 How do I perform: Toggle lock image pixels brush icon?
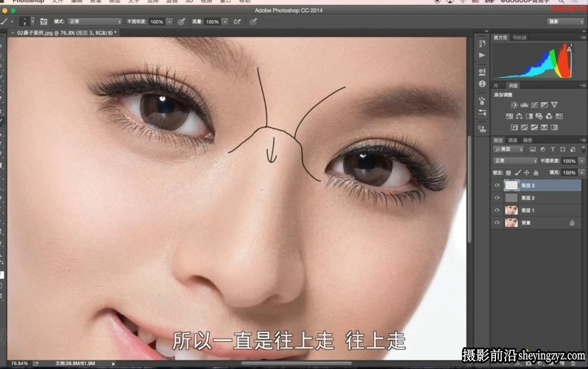click(x=517, y=172)
